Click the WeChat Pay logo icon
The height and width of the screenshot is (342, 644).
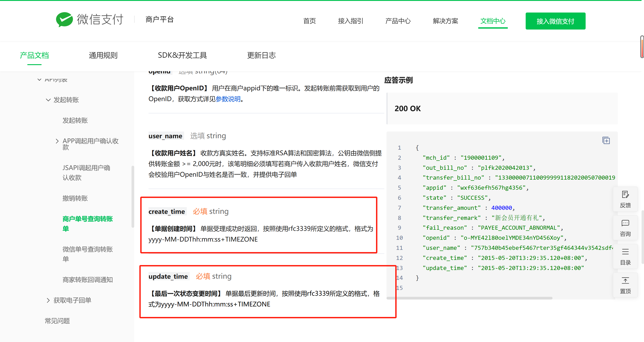[64, 19]
